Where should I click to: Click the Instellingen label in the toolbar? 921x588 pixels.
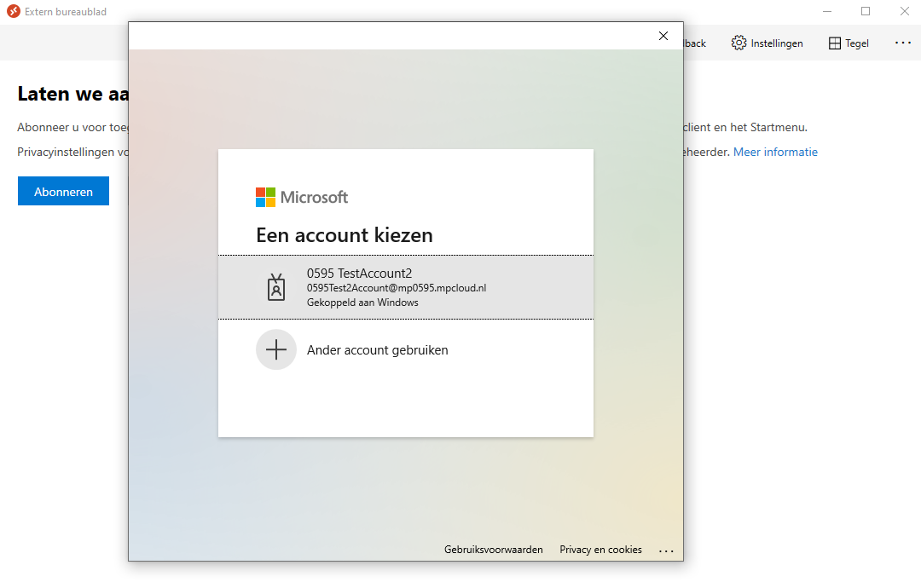coord(777,43)
